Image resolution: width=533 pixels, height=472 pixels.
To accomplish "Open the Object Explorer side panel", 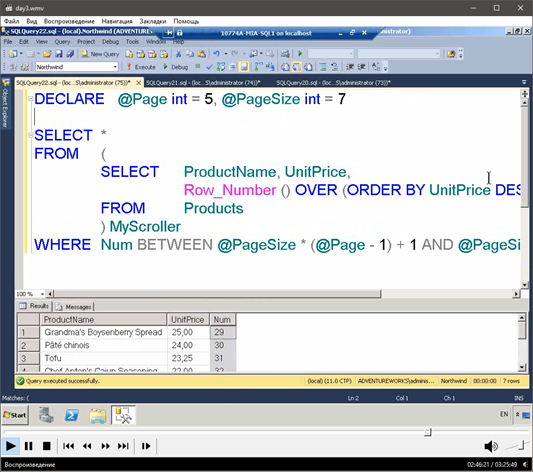I will [x=5, y=104].
